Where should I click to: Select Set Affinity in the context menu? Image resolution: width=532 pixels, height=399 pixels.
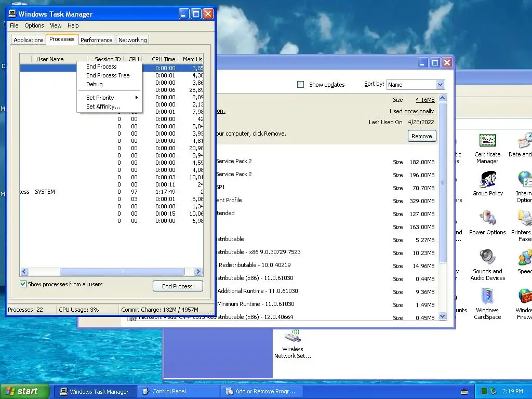pos(109,107)
